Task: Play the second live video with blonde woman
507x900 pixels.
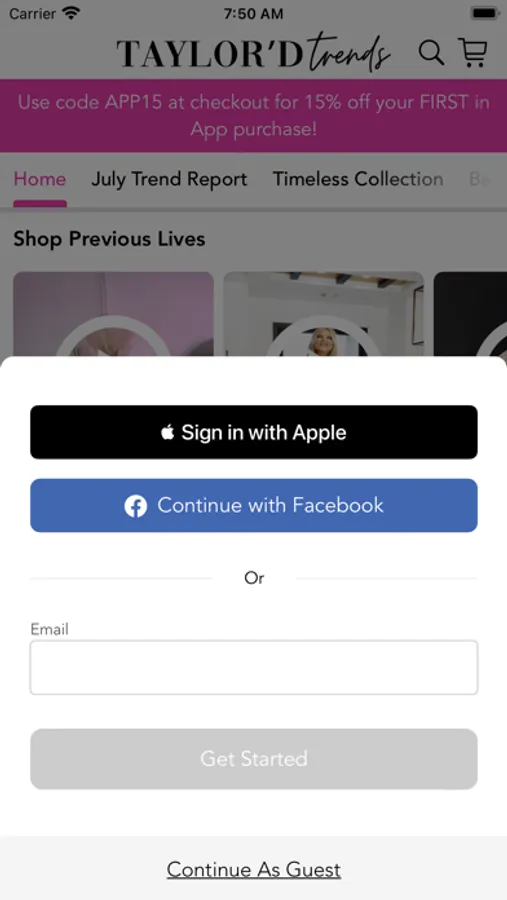Action: tap(323, 314)
